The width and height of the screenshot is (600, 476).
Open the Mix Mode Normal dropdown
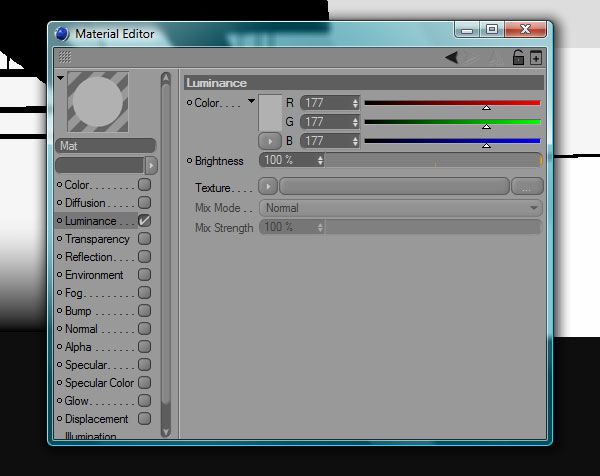pos(401,208)
